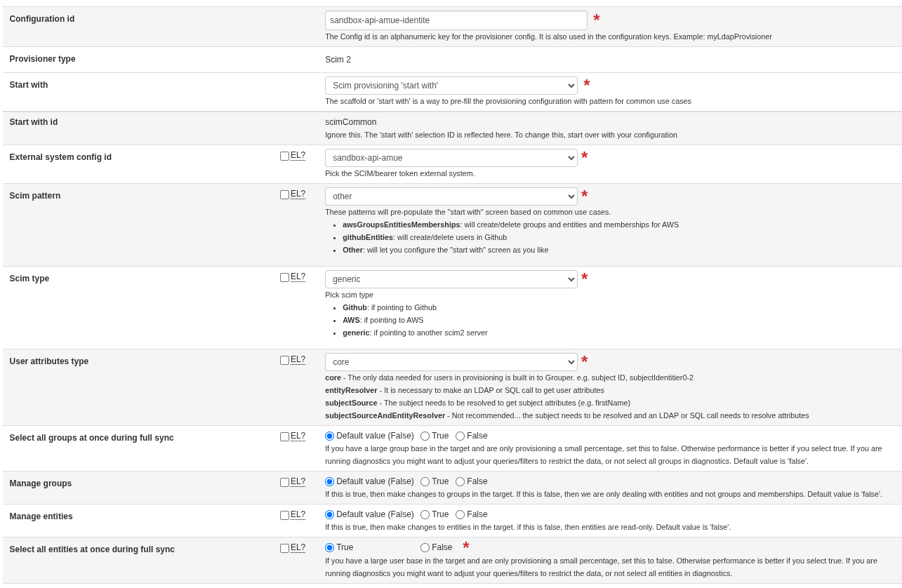Image resolution: width=902 pixels, height=588 pixels.
Task: Check the EL box for Scim type
Action: click(x=284, y=277)
